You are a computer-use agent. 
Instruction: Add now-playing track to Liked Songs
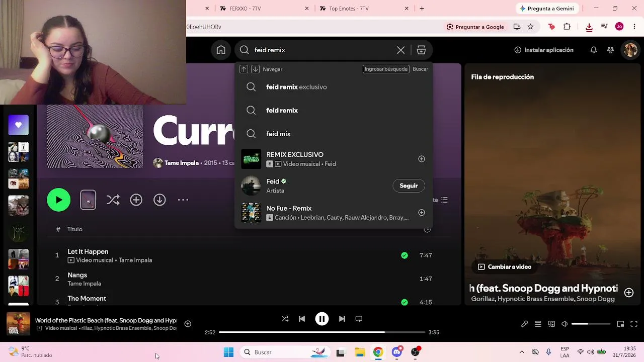tap(188, 324)
